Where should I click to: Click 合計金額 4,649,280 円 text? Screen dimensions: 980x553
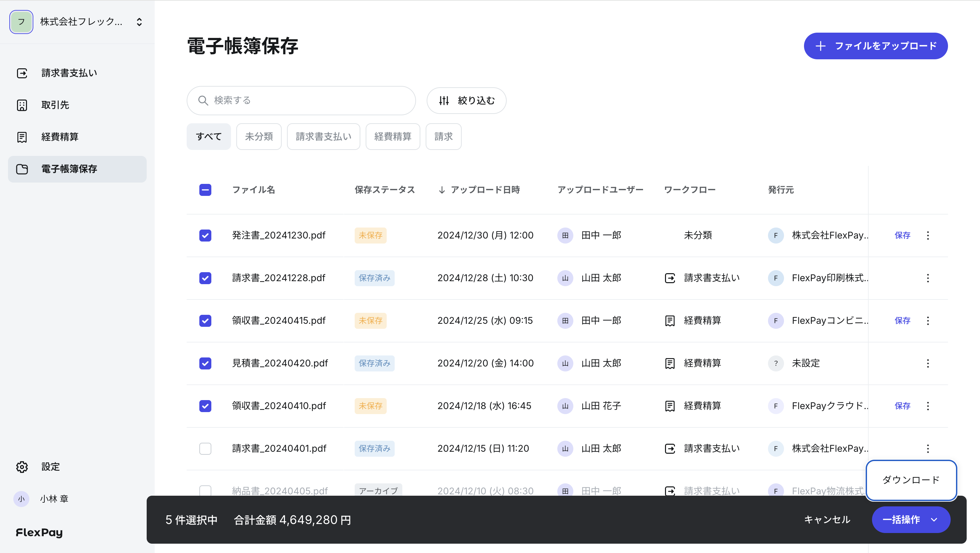(292, 520)
